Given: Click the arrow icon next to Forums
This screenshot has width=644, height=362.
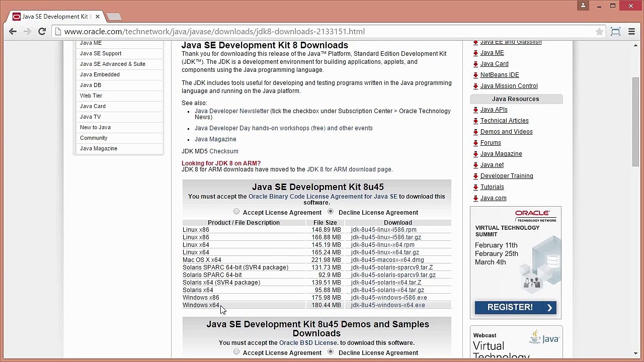Looking at the screenshot, I should tap(476, 143).
